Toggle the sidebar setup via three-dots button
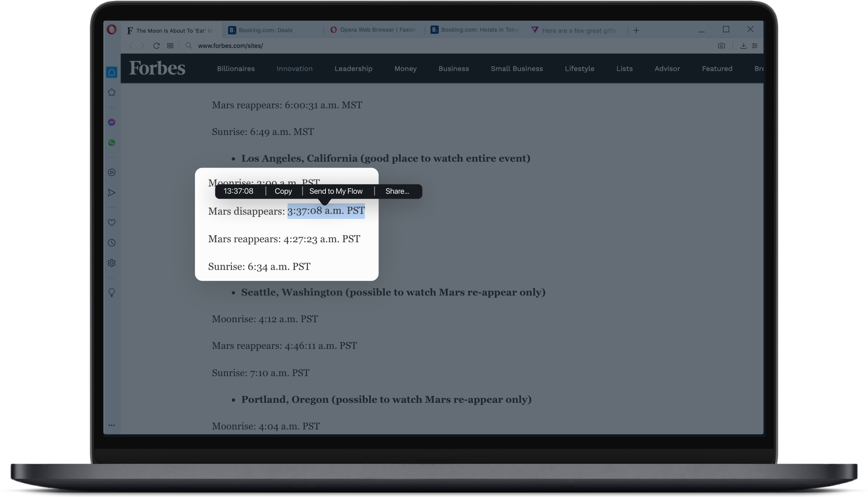This screenshot has height=497, width=868. 112,425
